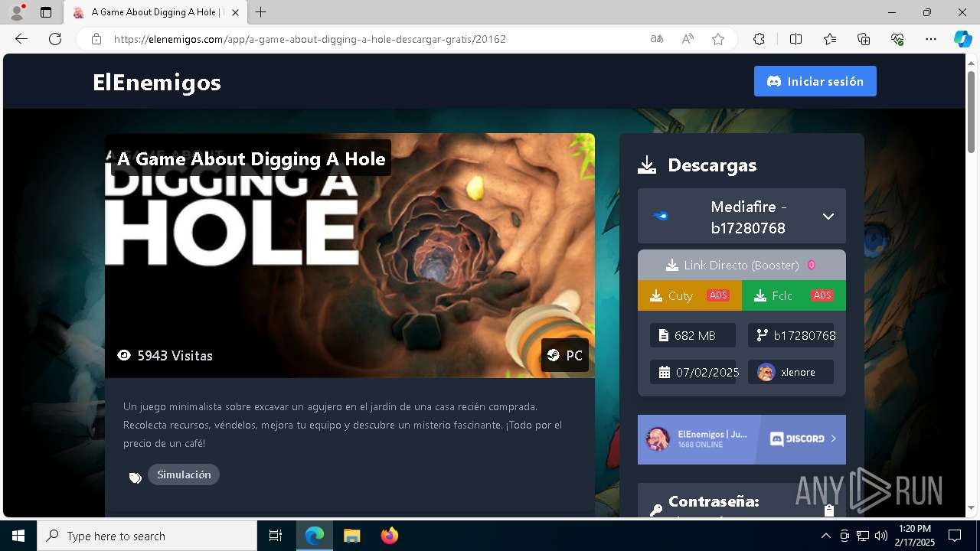Viewport: 980px width, 551px height.
Task: Select the Simulación tag
Action: point(184,474)
